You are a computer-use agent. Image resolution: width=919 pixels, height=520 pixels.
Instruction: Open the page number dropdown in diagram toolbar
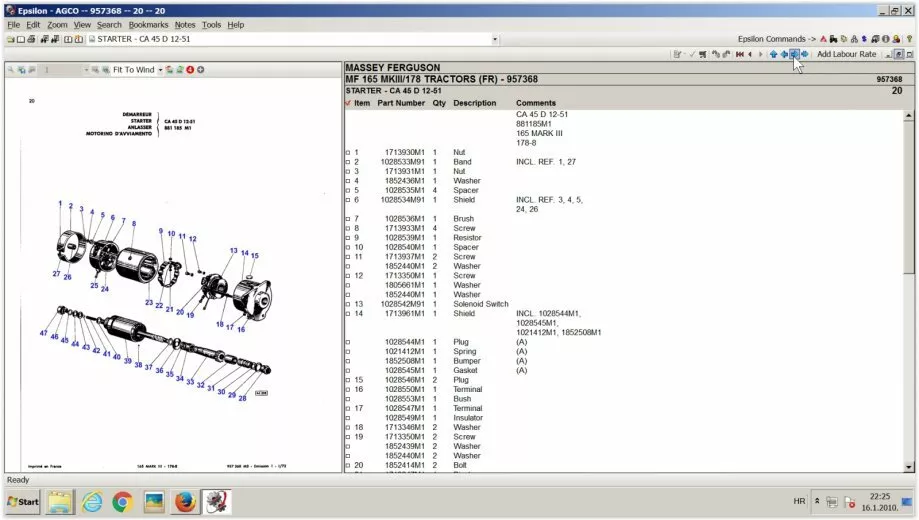click(x=86, y=70)
